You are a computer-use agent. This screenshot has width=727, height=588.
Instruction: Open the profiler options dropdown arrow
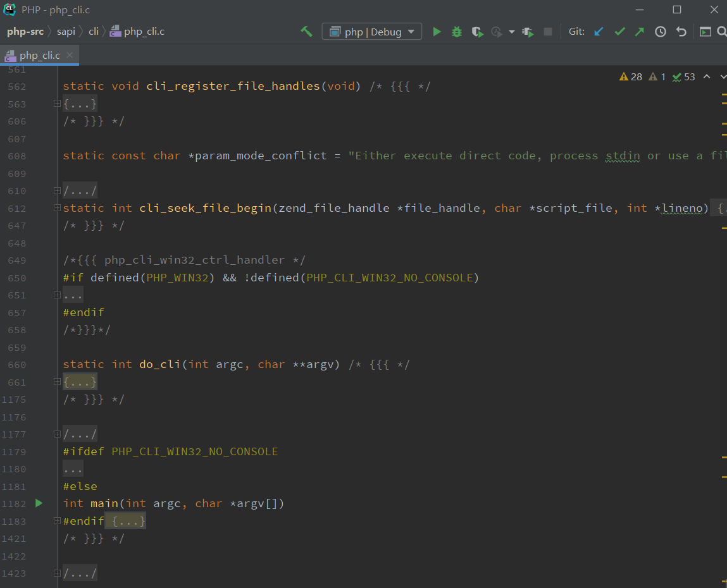coord(511,32)
